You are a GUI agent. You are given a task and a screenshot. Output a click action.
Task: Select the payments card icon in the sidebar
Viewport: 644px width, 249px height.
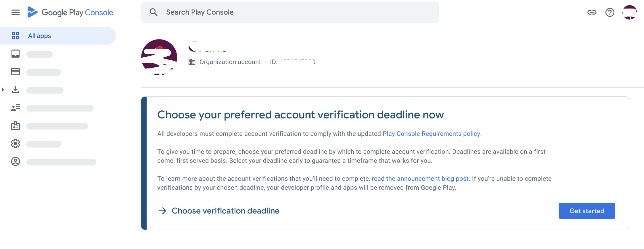point(16,72)
